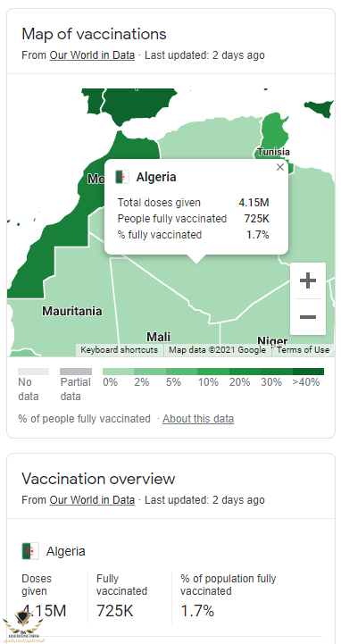Select Niger on the map
Image resolution: width=341 pixels, height=644 pixels.
click(x=272, y=340)
